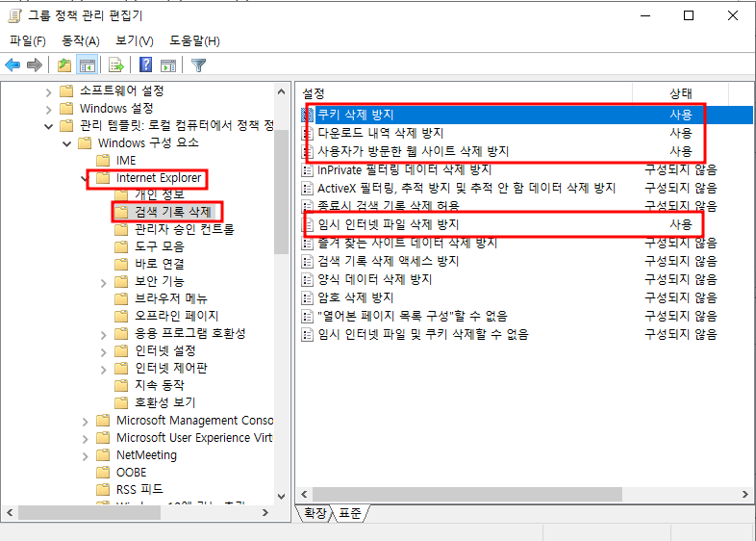Screen dimensions: 756x541
Task: Click the policy icon for 다운로드 내역 삭제 방지
Action: point(307,133)
